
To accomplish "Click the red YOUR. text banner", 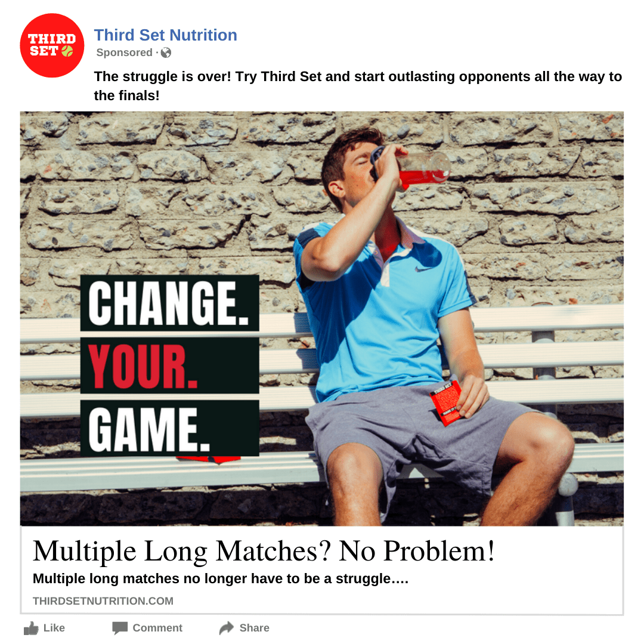I will pos(169,366).
